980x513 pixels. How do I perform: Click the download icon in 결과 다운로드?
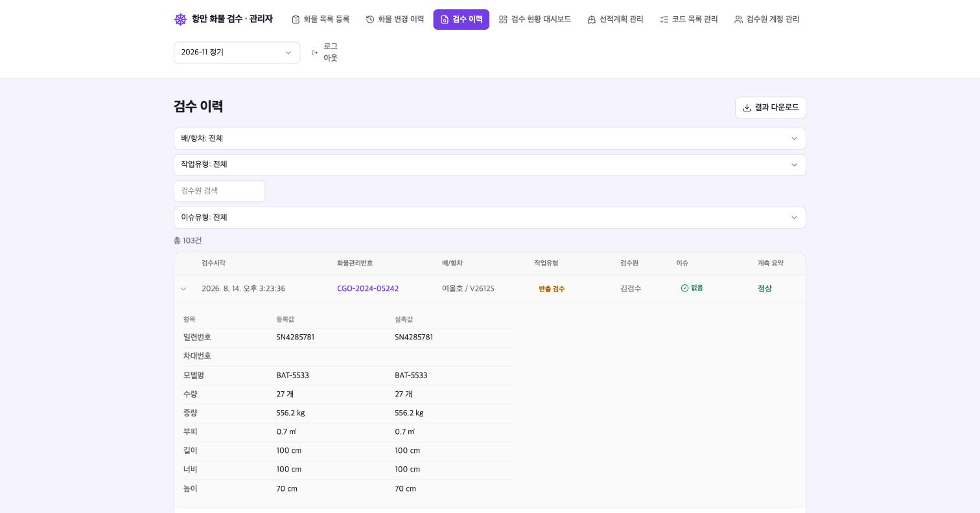[x=747, y=108]
